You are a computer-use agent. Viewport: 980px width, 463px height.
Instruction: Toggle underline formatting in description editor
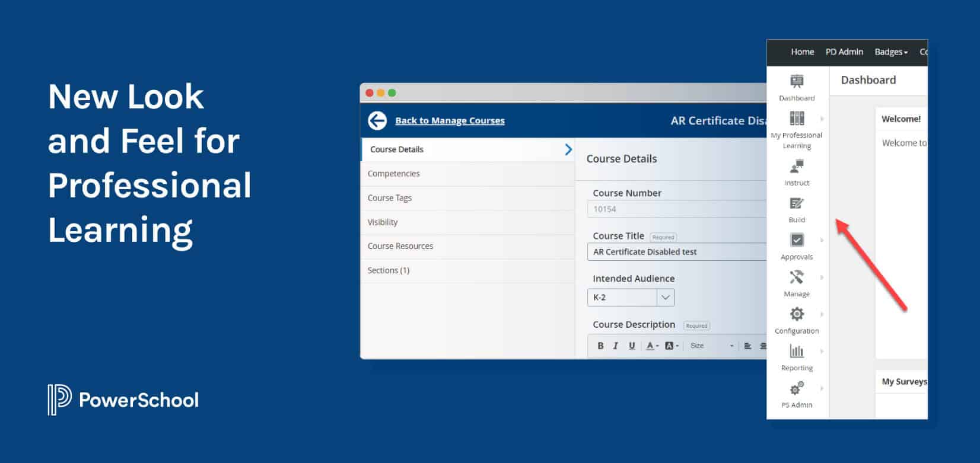[632, 346]
